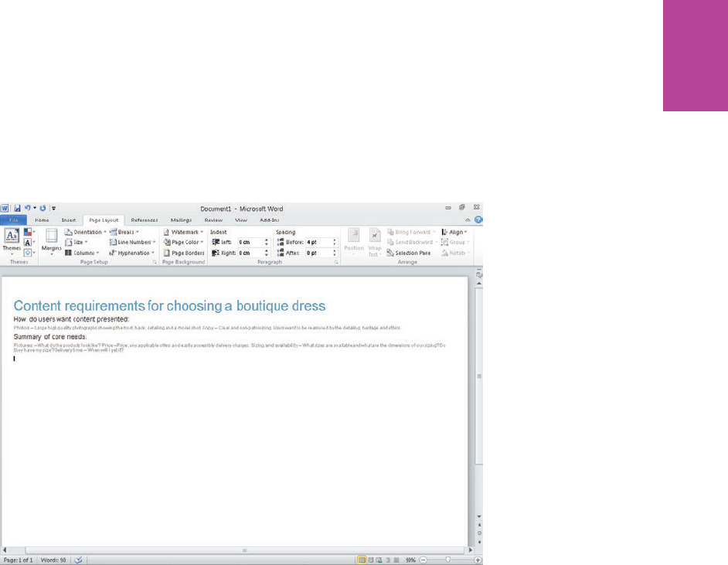728x565 pixels.
Task: Launch the Page Setup dialog
Action: pyautogui.click(x=155, y=262)
